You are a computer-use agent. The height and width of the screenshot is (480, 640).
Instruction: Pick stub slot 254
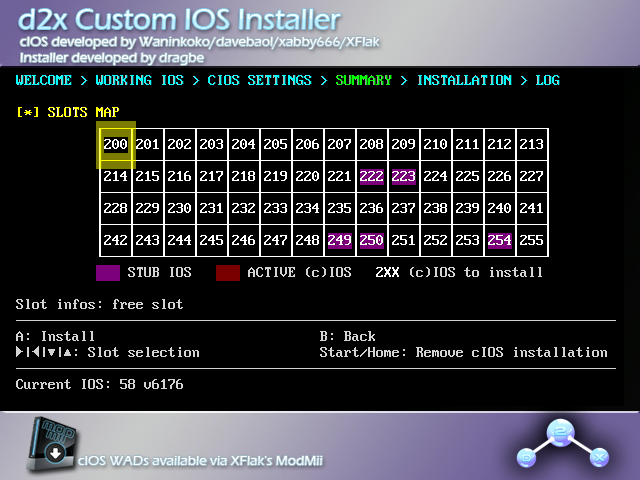(x=500, y=241)
